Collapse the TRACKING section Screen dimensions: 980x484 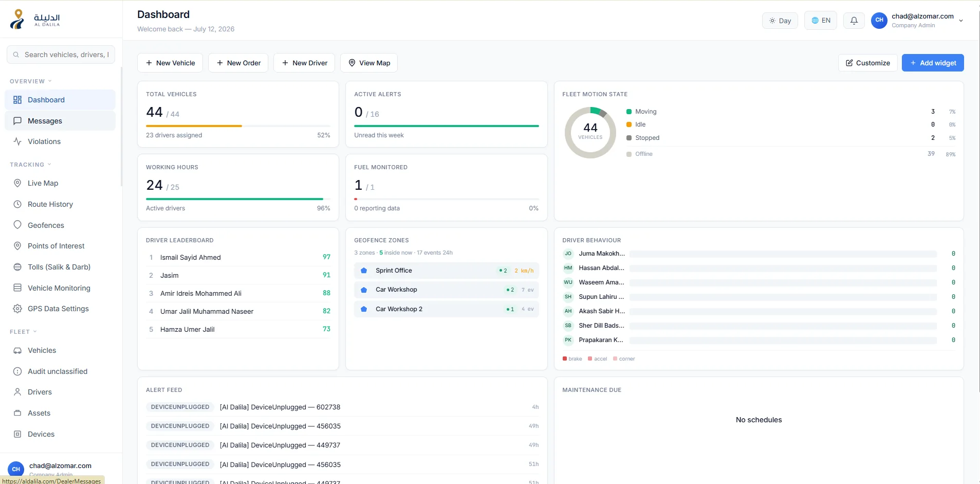31,165
